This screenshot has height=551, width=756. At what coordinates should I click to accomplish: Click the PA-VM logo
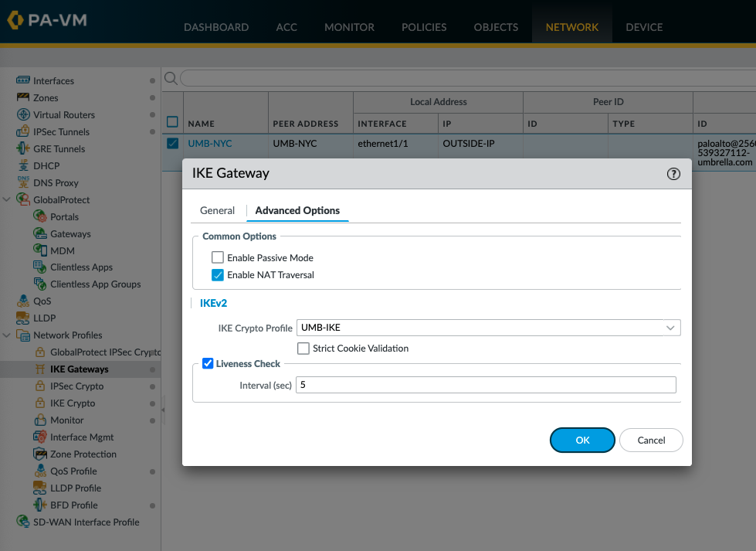point(47,20)
